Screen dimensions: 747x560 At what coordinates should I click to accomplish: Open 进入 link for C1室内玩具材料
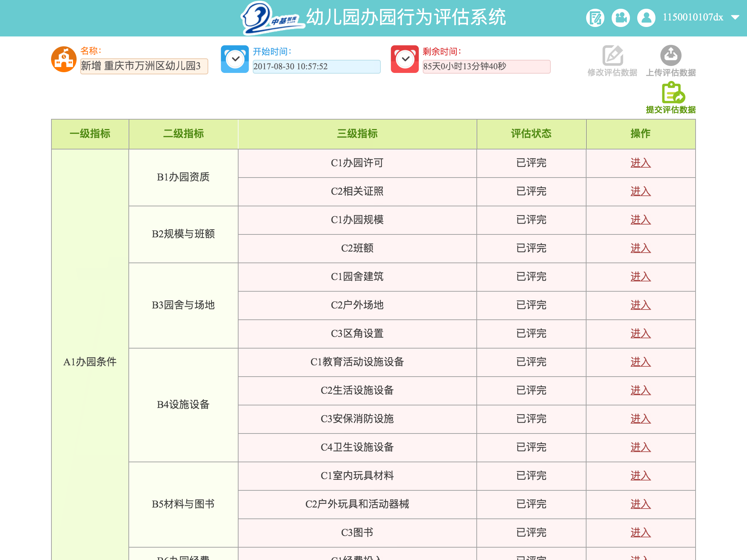[x=640, y=476]
